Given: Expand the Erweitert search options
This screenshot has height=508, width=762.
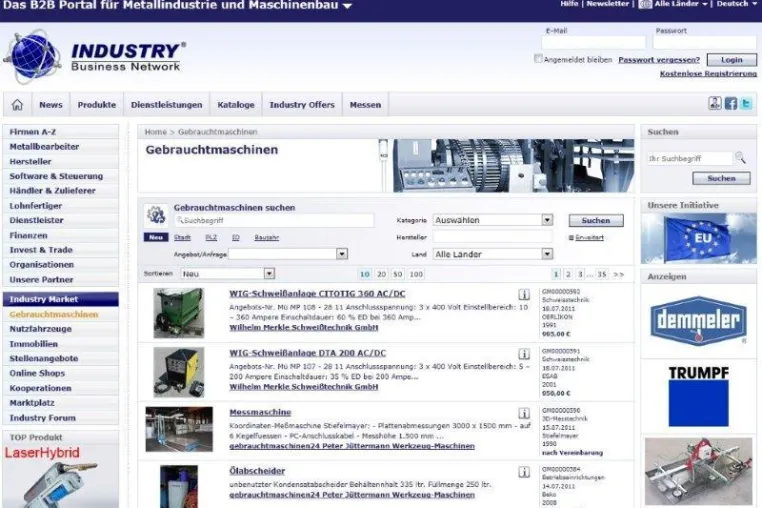Looking at the screenshot, I should (589, 237).
